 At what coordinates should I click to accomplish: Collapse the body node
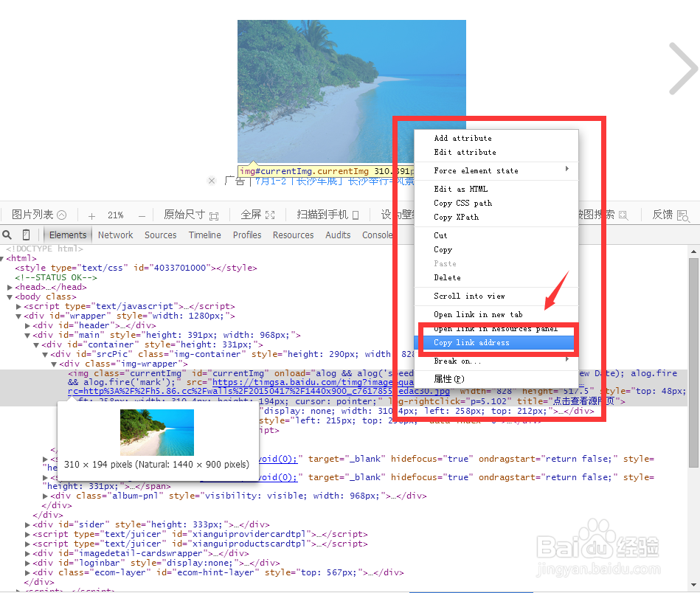[10, 297]
